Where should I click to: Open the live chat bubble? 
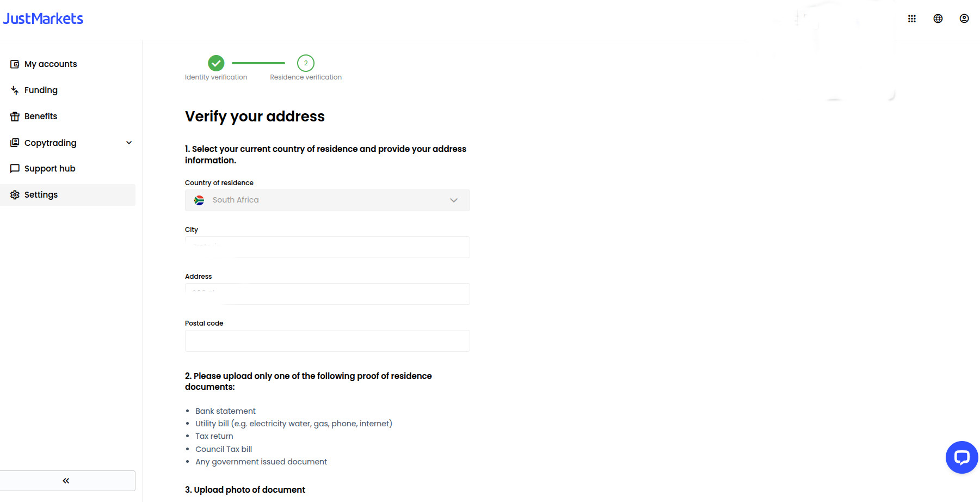tap(961, 457)
